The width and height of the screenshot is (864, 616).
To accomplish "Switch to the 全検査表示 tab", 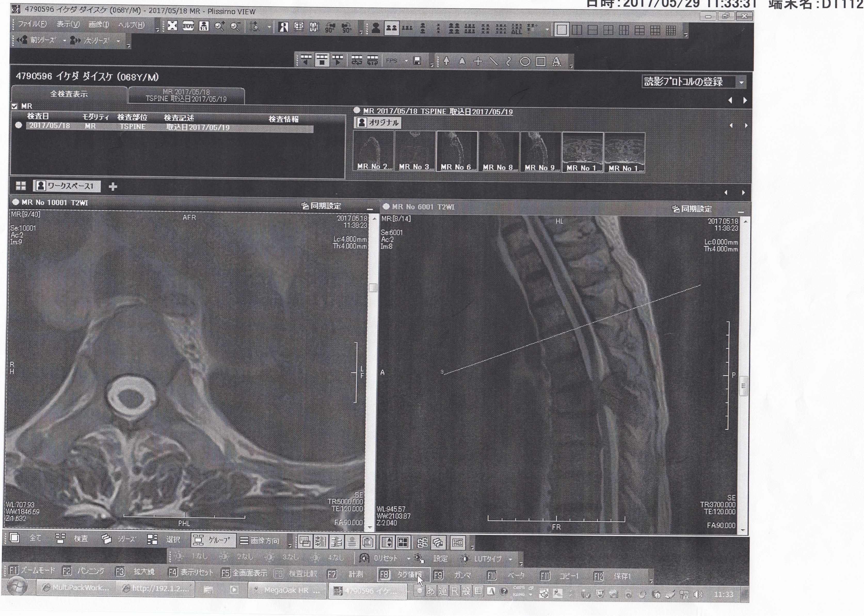I will coord(69,94).
